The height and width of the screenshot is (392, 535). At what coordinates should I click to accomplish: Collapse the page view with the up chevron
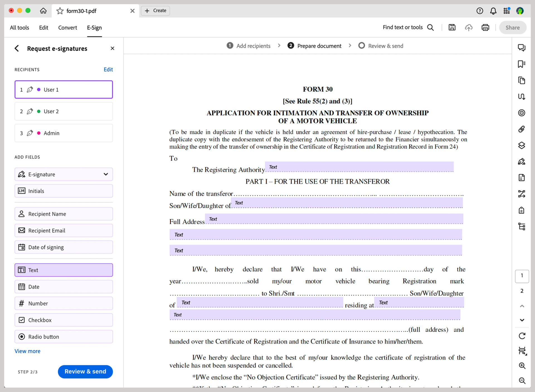(x=522, y=306)
